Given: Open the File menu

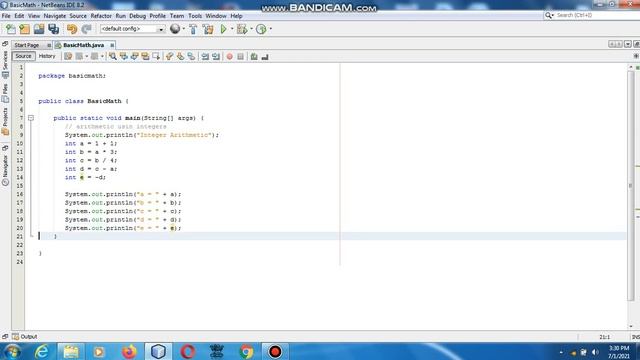Looking at the screenshot, I should point(6,16).
